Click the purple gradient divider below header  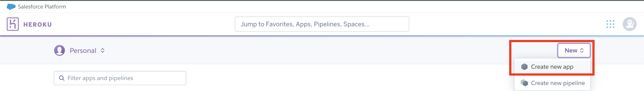[322, 36]
